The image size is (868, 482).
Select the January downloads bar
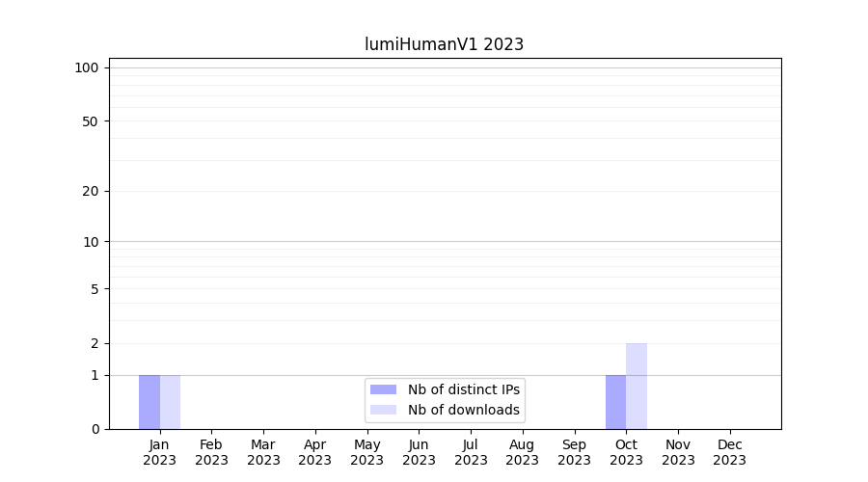point(170,402)
